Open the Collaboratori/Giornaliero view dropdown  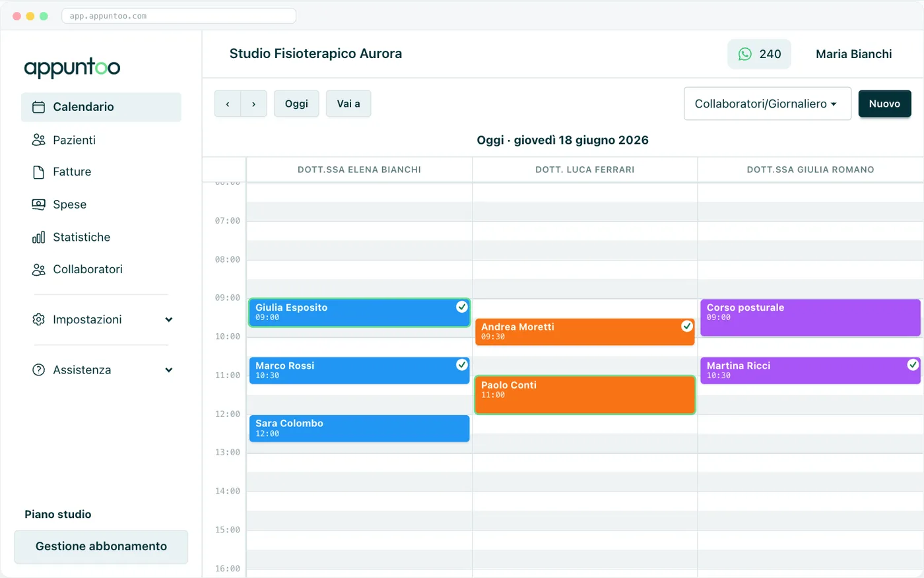pyautogui.click(x=768, y=104)
